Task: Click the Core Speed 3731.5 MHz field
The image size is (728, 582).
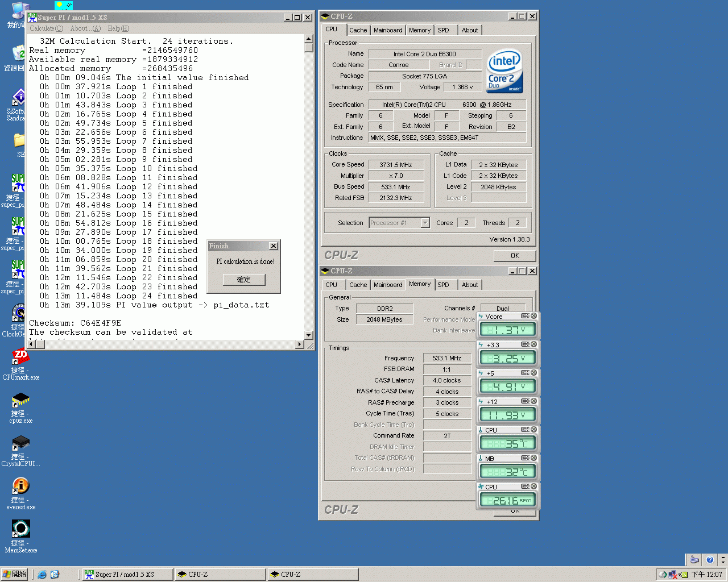Action: click(396, 165)
